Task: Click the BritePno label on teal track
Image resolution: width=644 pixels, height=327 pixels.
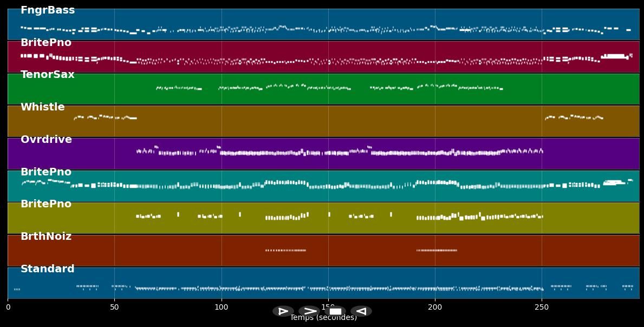Action: point(46,172)
